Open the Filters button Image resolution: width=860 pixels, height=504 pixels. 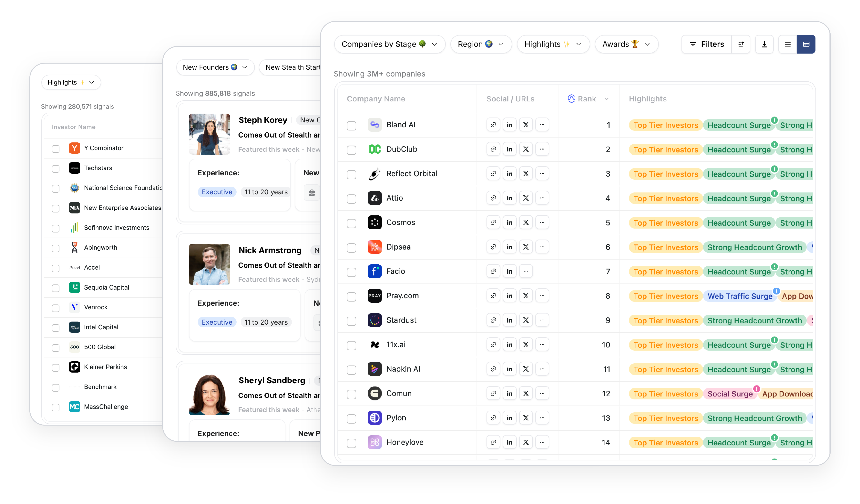click(x=706, y=44)
